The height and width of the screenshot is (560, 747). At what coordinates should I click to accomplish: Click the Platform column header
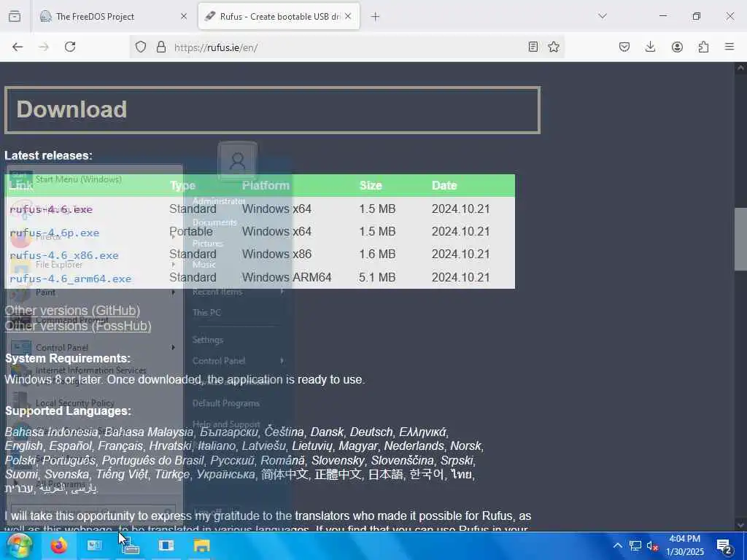point(266,186)
